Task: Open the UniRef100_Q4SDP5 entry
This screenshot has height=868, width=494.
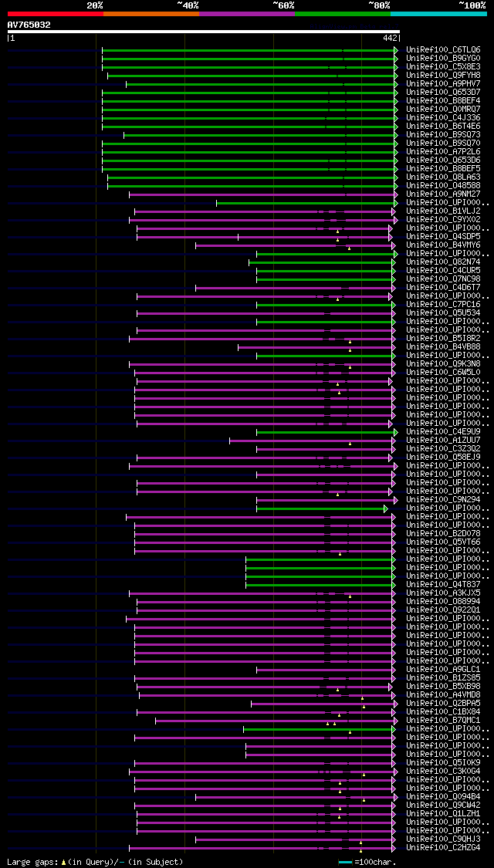Action: pos(443,236)
